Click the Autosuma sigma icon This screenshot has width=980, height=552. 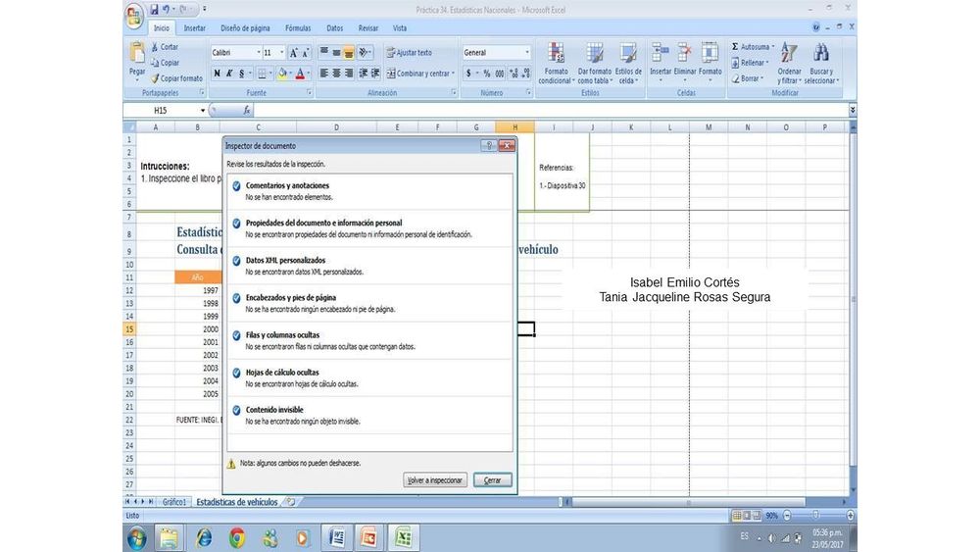(x=736, y=46)
